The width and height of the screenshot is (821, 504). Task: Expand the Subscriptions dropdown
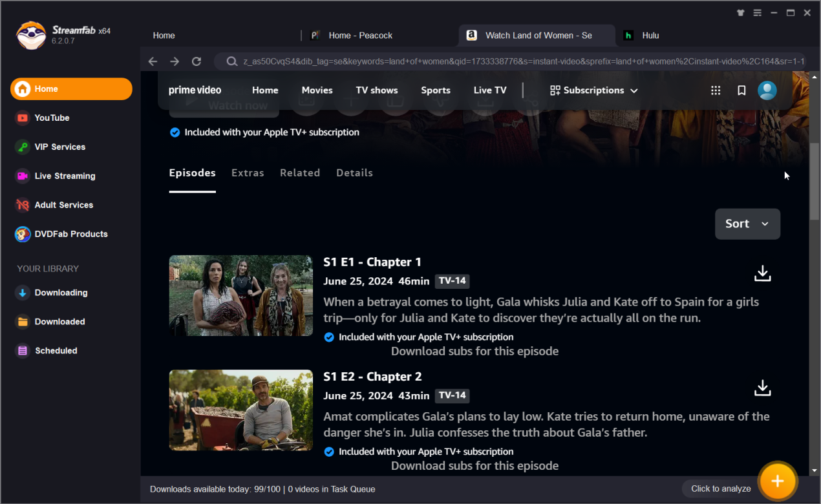point(593,90)
